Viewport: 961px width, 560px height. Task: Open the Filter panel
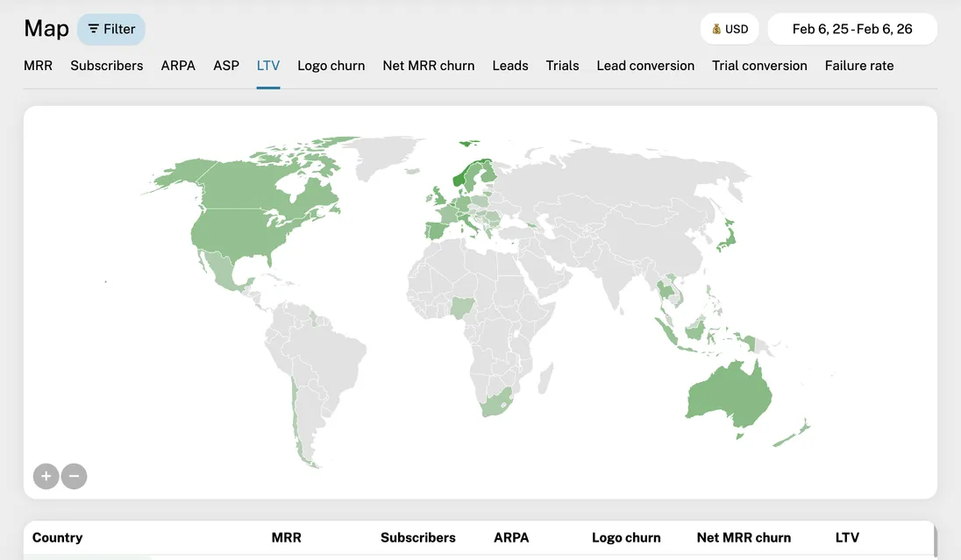pyautogui.click(x=111, y=29)
